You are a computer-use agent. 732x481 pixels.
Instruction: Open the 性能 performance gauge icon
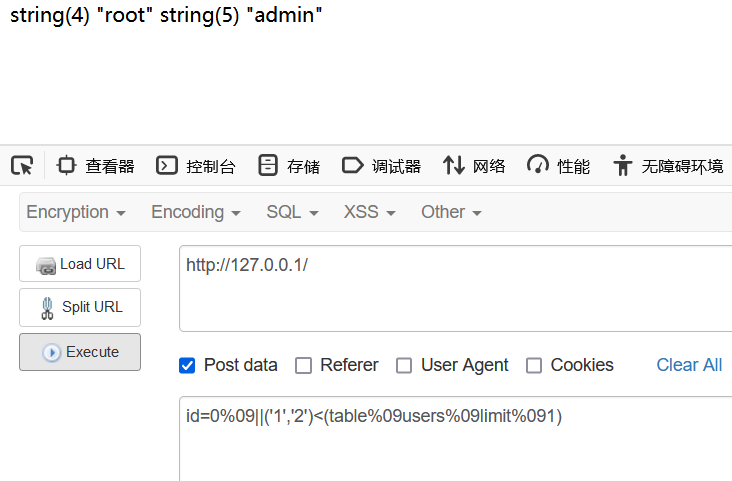coord(538,165)
